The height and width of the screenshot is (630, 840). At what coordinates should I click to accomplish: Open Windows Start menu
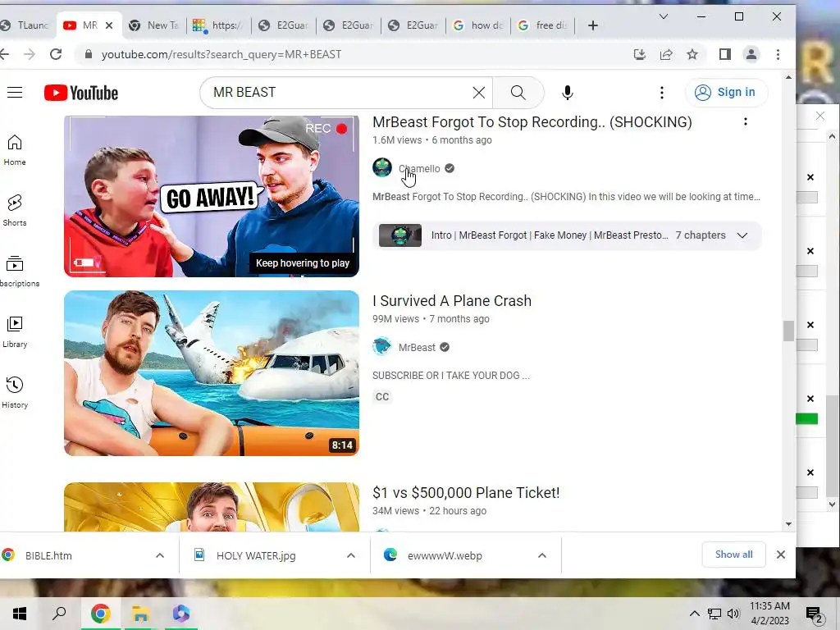(20, 614)
